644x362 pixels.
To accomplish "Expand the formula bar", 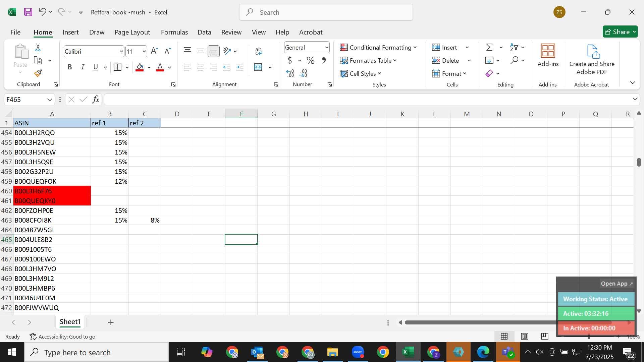I will [x=635, y=99].
